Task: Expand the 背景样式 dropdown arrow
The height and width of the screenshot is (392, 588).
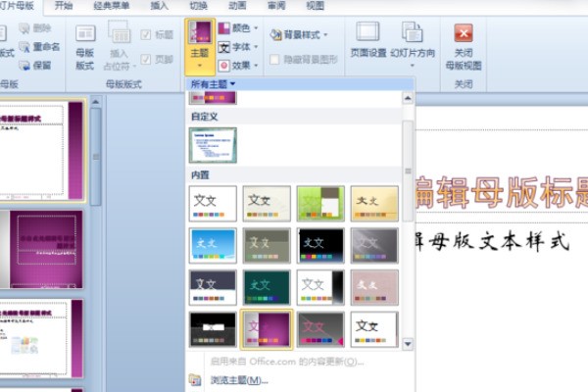Action: (x=325, y=35)
